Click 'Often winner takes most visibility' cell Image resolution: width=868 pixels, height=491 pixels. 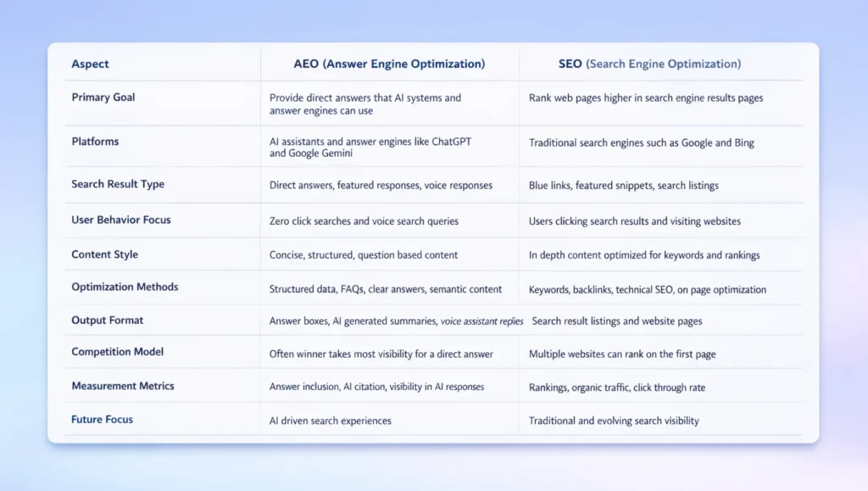pyautogui.click(x=381, y=354)
